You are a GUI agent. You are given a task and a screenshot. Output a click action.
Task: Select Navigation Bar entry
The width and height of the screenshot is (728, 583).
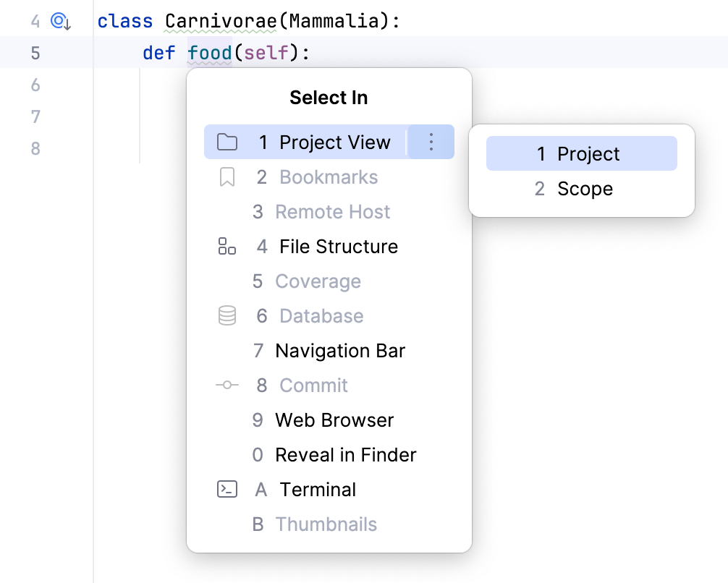339,351
